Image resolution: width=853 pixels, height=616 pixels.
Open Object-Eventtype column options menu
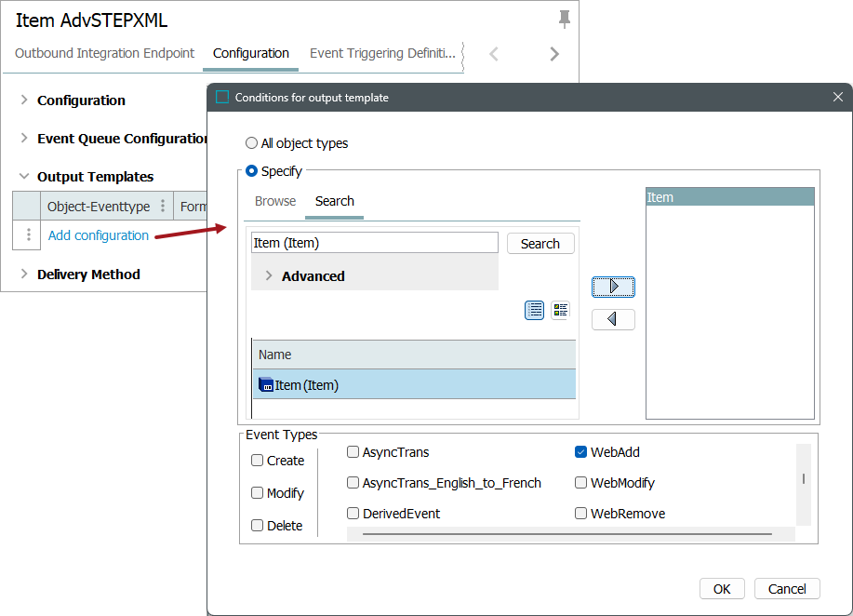pos(163,207)
